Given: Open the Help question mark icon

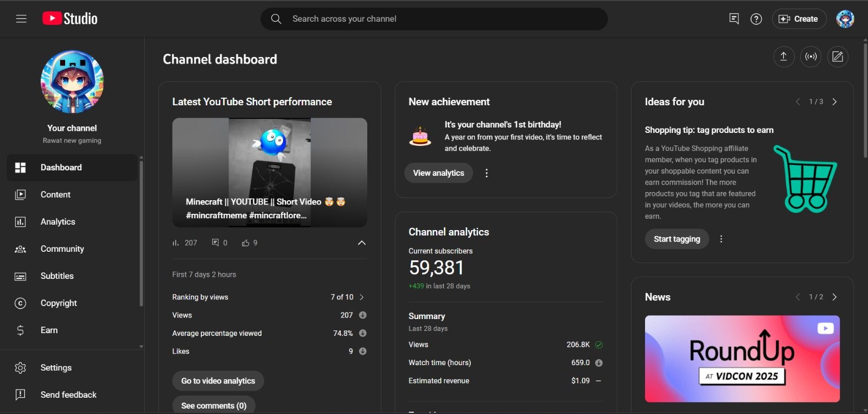Looking at the screenshot, I should point(756,19).
